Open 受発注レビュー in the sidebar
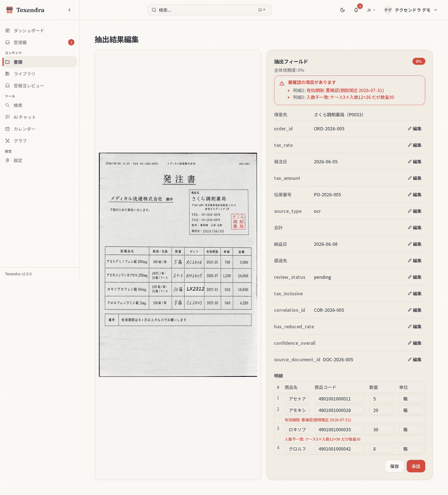The height and width of the screenshot is (495, 448). pyautogui.click(x=40, y=86)
